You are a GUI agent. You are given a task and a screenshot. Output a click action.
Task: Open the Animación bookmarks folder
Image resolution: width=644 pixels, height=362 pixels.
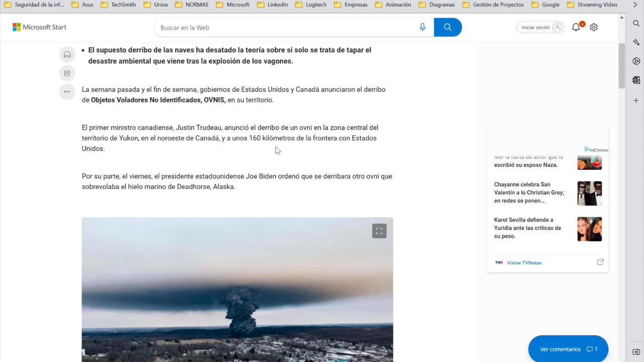[x=392, y=5]
